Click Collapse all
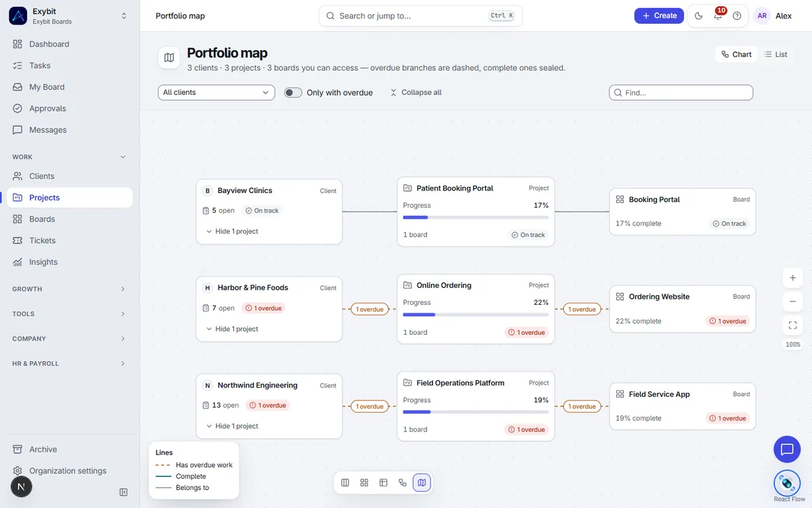This screenshot has width=812, height=508. pyautogui.click(x=415, y=92)
